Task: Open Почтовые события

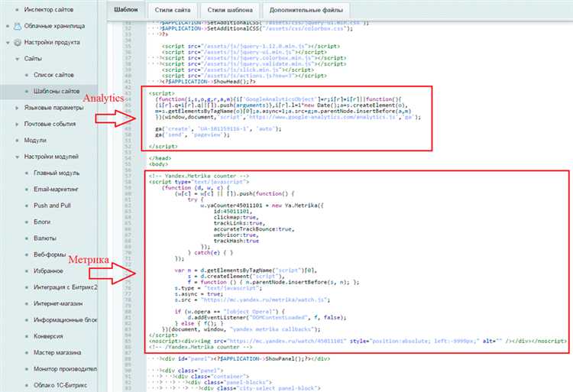Action: (x=50, y=124)
